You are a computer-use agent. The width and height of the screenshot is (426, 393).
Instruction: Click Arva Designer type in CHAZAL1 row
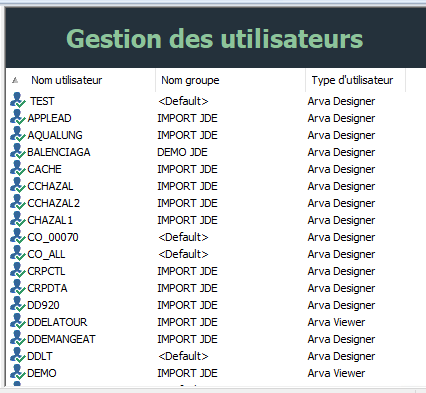point(341,220)
